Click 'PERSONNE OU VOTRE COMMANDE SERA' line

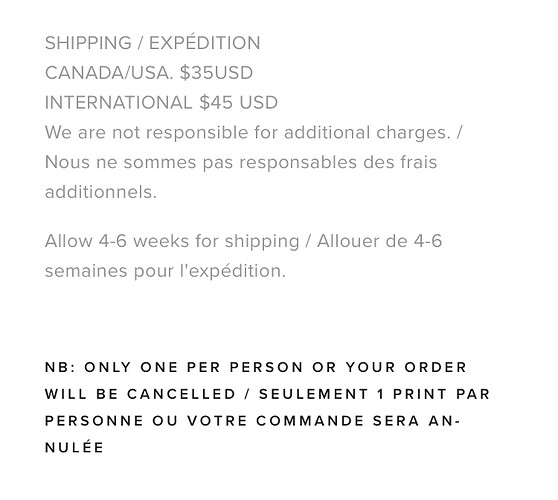click(232, 421)
